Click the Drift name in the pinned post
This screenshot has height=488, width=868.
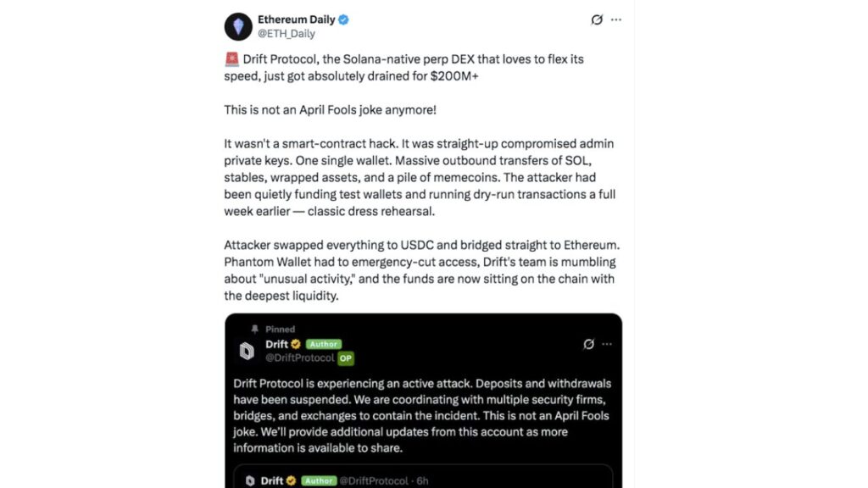(276, 344)
